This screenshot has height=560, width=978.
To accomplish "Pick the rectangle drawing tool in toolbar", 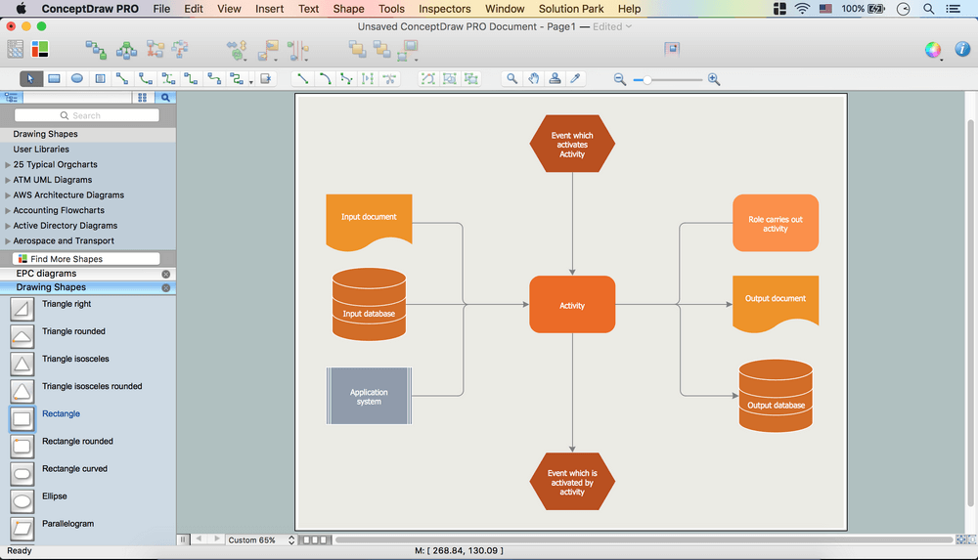I will pos(54,79).
